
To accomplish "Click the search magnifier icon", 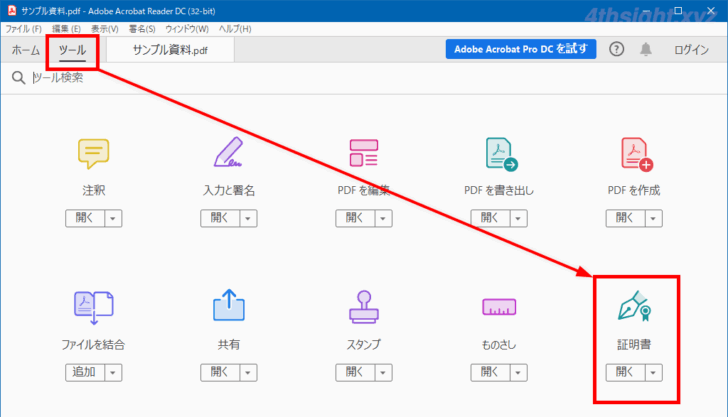I will pyautogui.click(x=18, y=78).
